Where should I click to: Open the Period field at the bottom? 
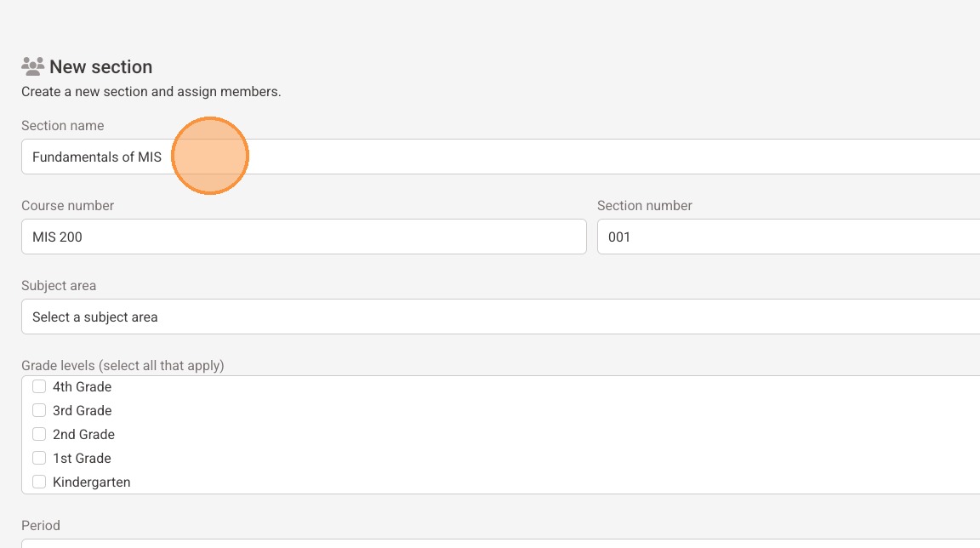(500, 543)
